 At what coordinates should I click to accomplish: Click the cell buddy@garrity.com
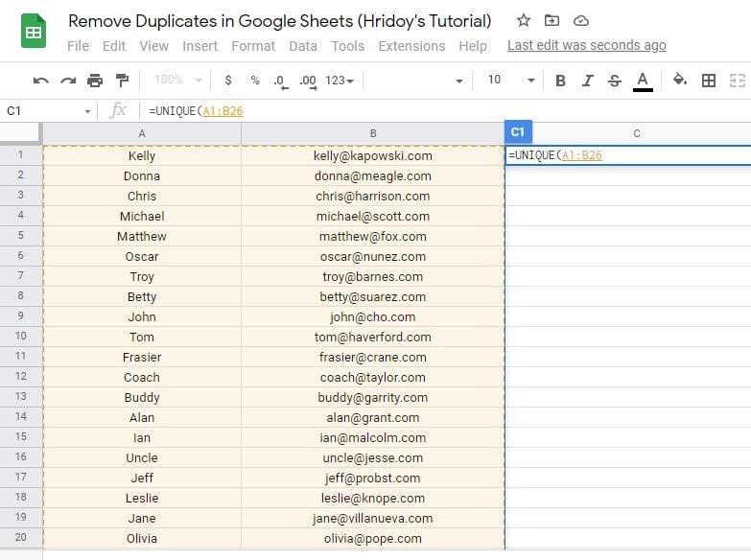[x=373, y=397]
